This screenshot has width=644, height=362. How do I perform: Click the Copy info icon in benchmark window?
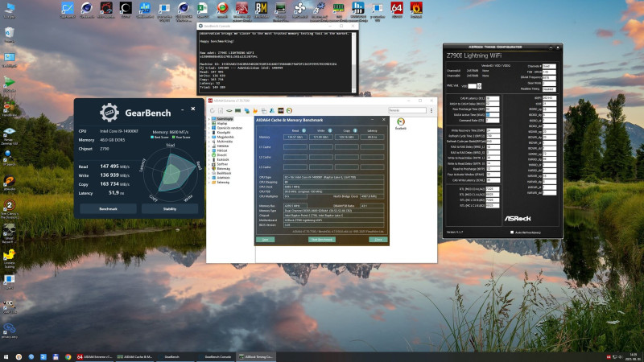tap(355, 130)
